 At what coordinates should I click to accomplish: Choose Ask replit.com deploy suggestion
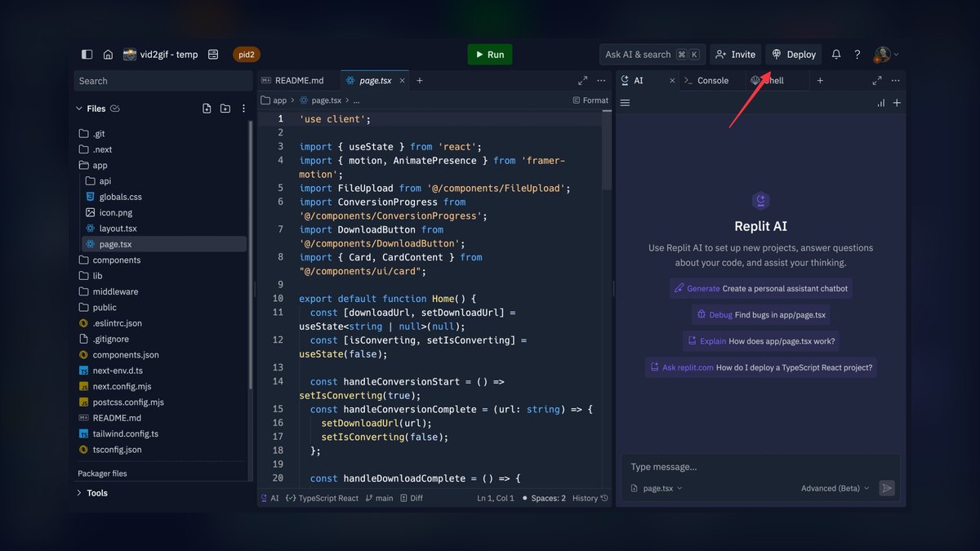click(761, 367)
